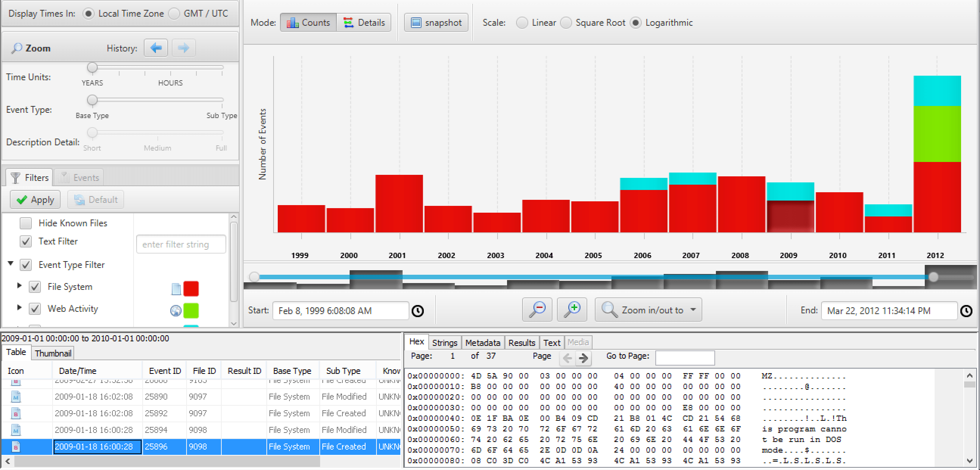Select Local Time Zone display
Image resolution: width=980 pixels, height=470 pixels.
pos(88,14)
